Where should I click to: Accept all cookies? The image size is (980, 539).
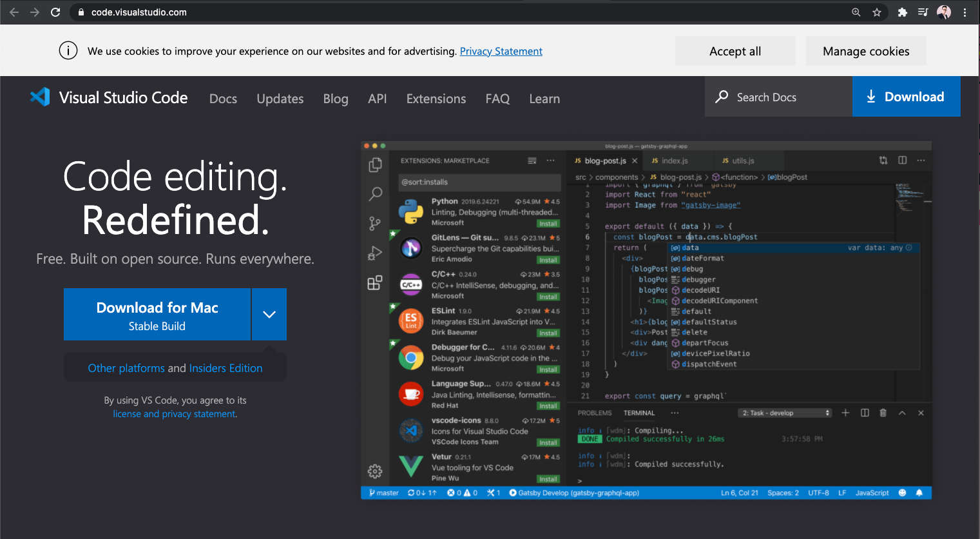[735, 51]
